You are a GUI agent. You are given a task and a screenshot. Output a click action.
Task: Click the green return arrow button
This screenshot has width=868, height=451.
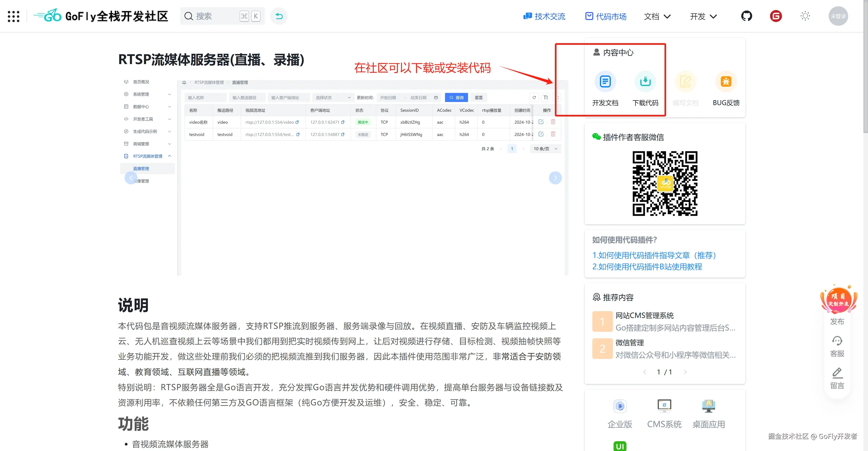pos(279,16)
